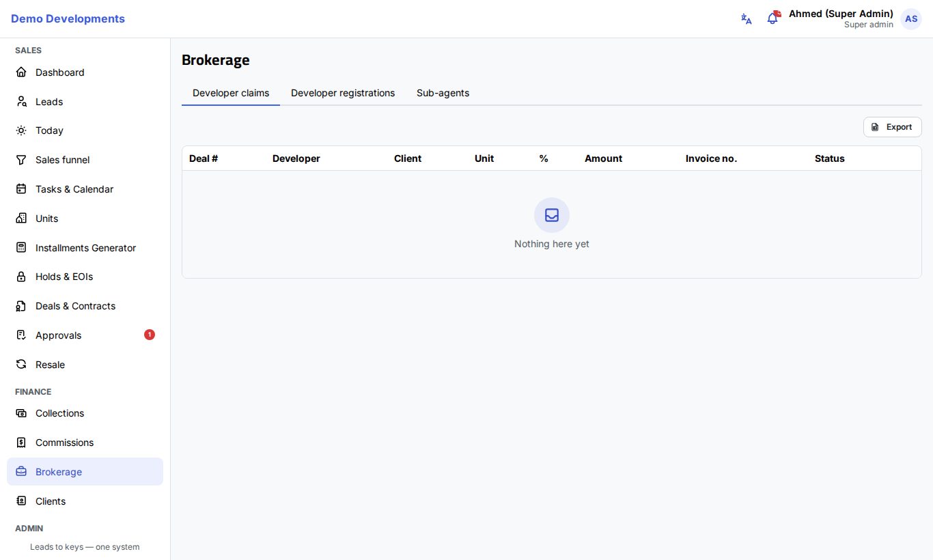933x560 pixels.
Task: Click the Sales funnel filter icon
Action: point(21,160)
